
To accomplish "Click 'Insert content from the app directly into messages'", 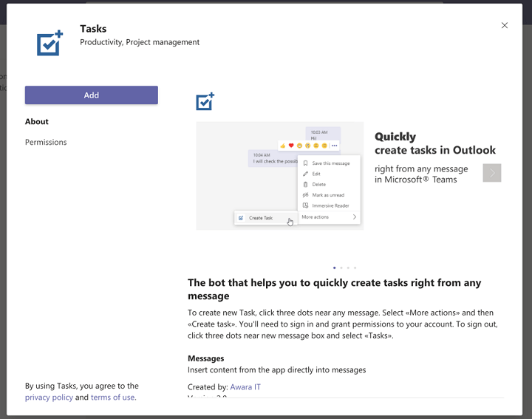I will tap(277, 369).
